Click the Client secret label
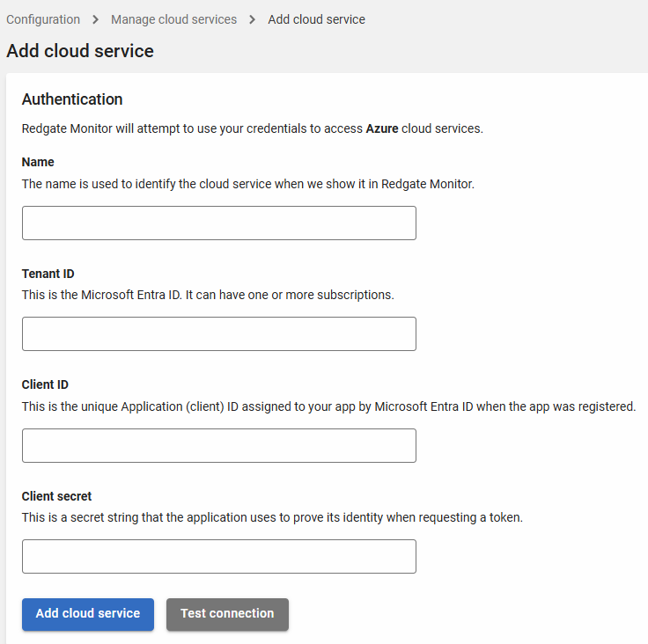Screen dimensions: 648x644 (x=56, y=496)
